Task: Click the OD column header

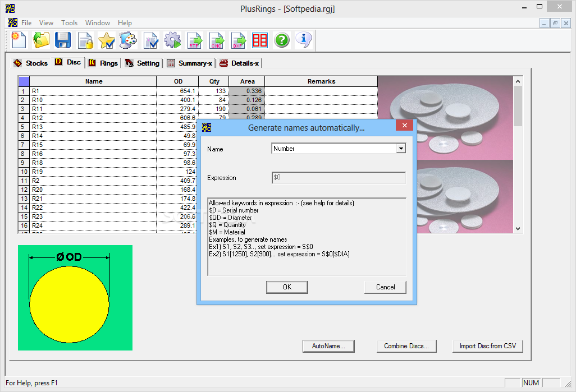Action: tap(178, 81)
